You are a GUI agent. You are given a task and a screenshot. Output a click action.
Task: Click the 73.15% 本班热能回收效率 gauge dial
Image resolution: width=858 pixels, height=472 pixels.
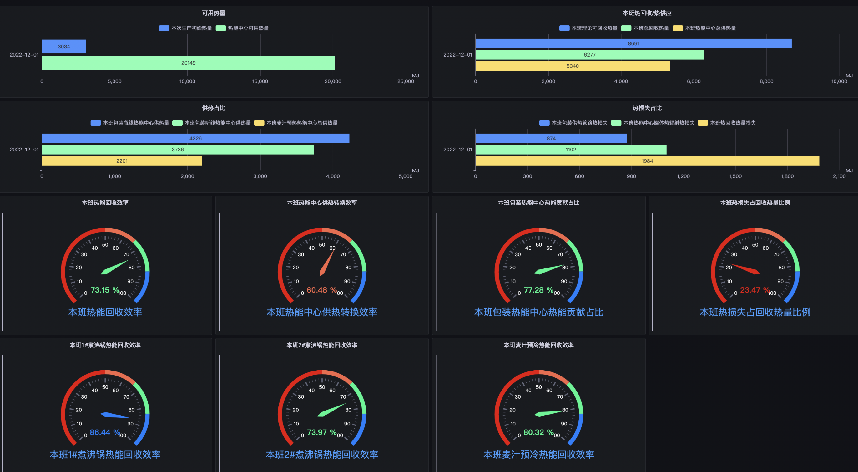105,269
